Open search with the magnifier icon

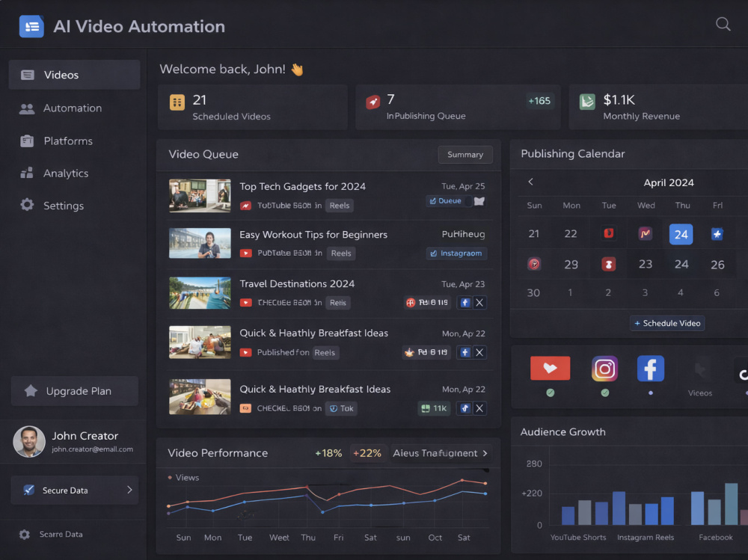(723, 24)
